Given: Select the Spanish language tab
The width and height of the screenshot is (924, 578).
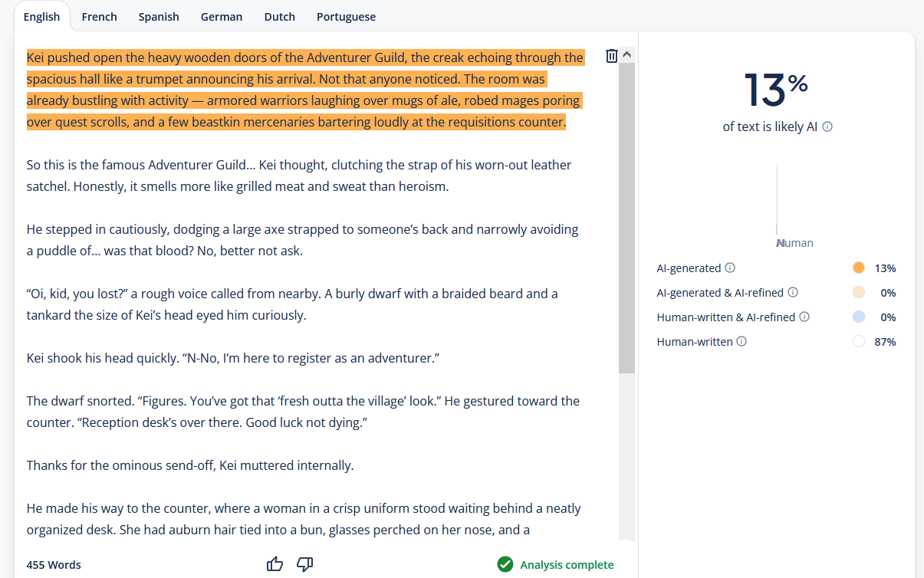Looking at the screenshot, I should coord(159,17).
